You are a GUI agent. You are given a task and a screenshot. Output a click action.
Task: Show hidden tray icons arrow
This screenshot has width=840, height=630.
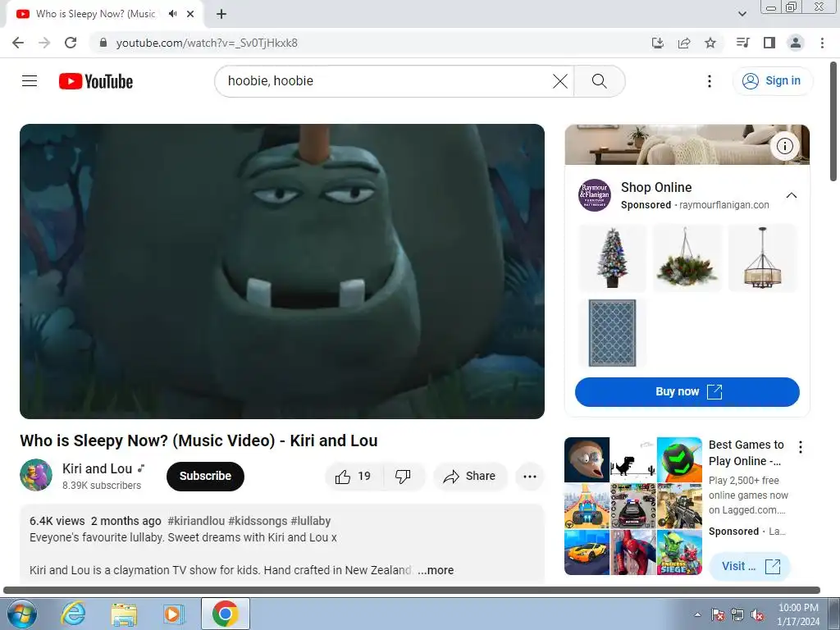(697, 614)
